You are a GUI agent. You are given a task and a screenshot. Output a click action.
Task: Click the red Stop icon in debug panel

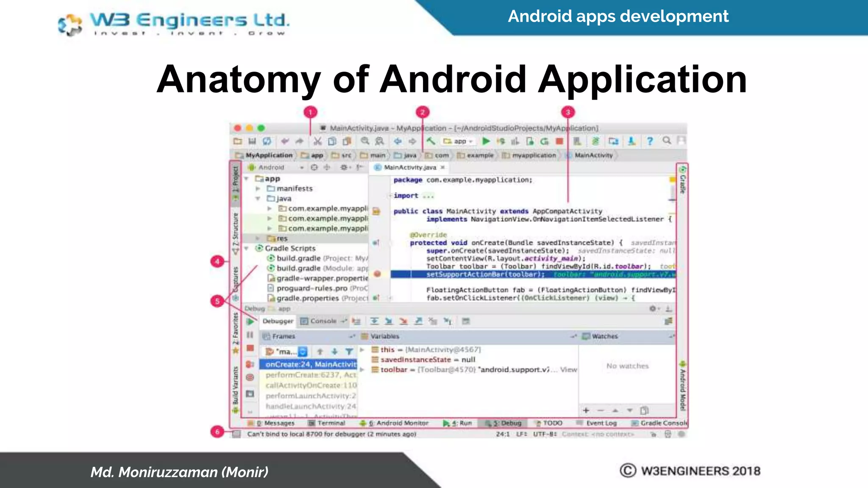coord(250,348)
